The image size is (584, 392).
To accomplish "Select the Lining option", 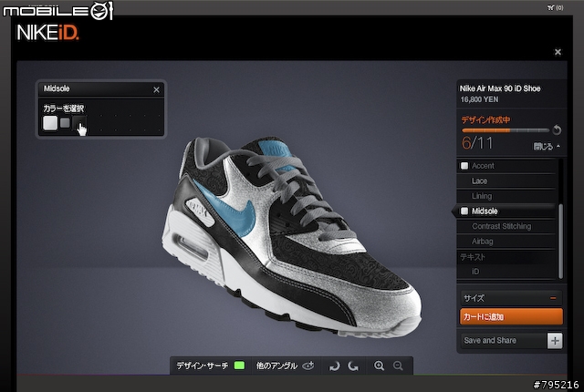I will (506, 196).
